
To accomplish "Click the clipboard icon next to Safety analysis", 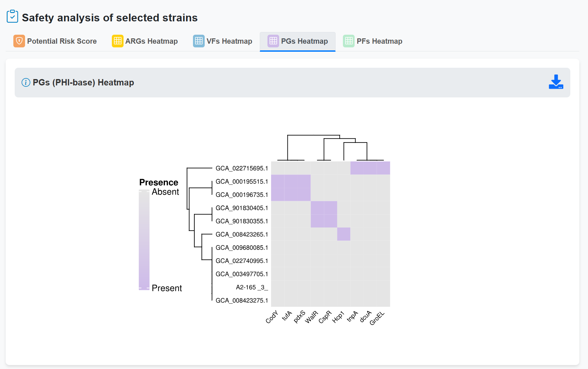I will click(12, 16).
